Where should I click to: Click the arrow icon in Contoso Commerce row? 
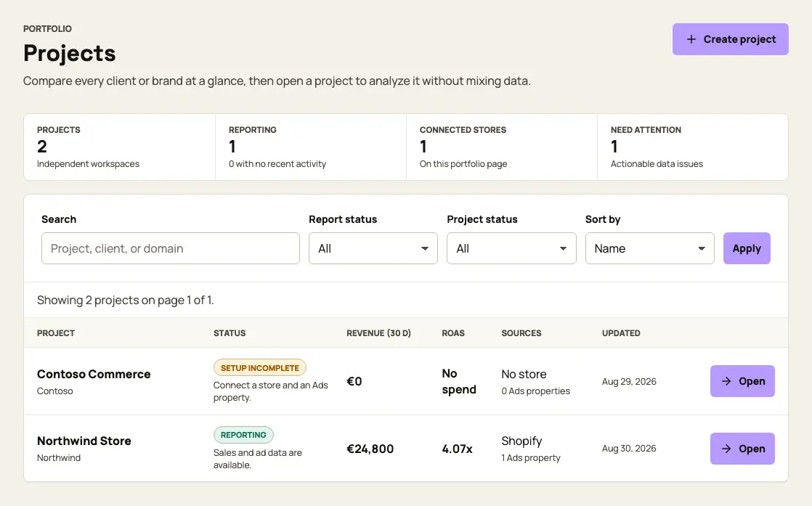tap(726, 381)
